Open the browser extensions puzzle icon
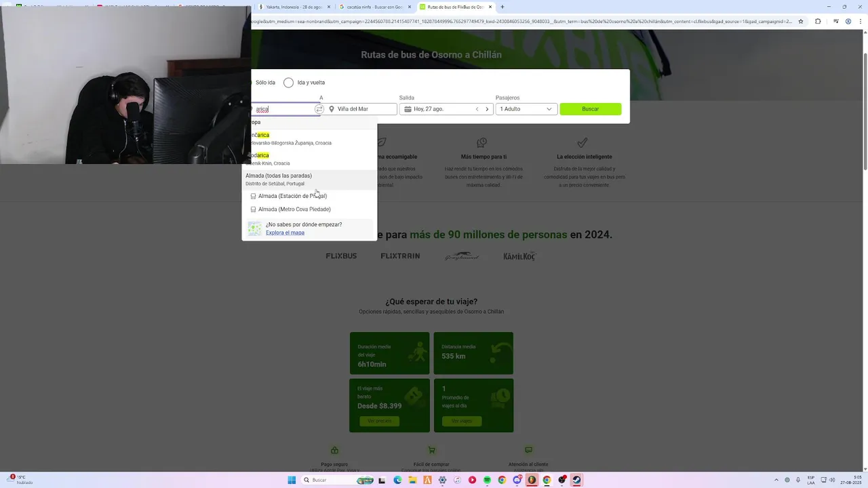The image size is (868, 488). 818,21
